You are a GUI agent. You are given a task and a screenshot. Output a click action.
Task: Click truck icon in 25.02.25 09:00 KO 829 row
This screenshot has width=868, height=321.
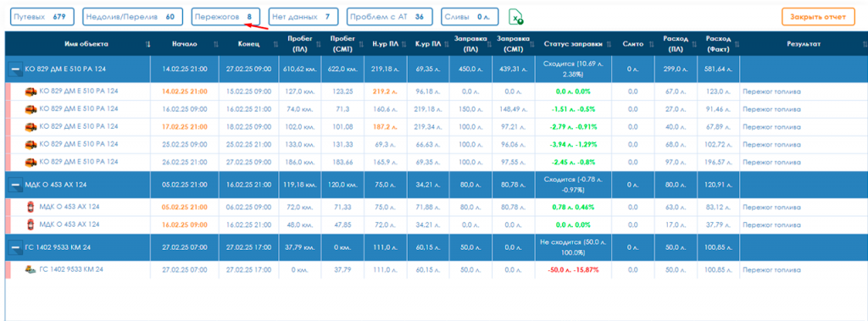[31, 145]
